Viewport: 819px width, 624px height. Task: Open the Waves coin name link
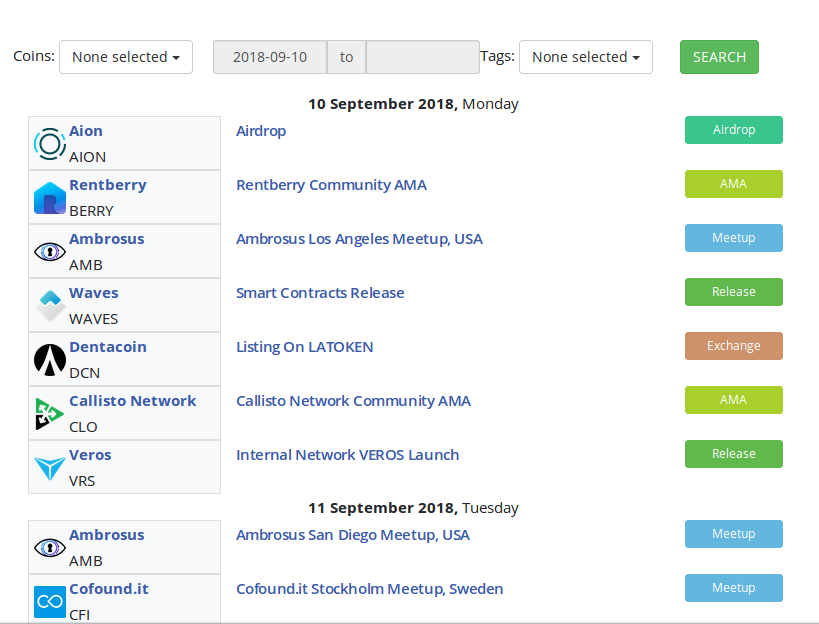pos(93,293)
